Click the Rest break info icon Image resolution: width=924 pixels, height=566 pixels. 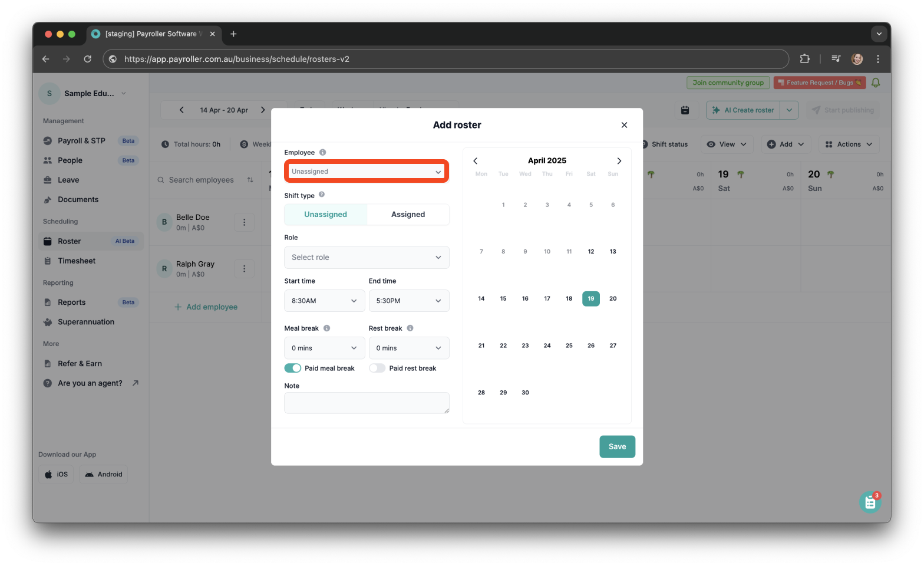coord(410,328)
